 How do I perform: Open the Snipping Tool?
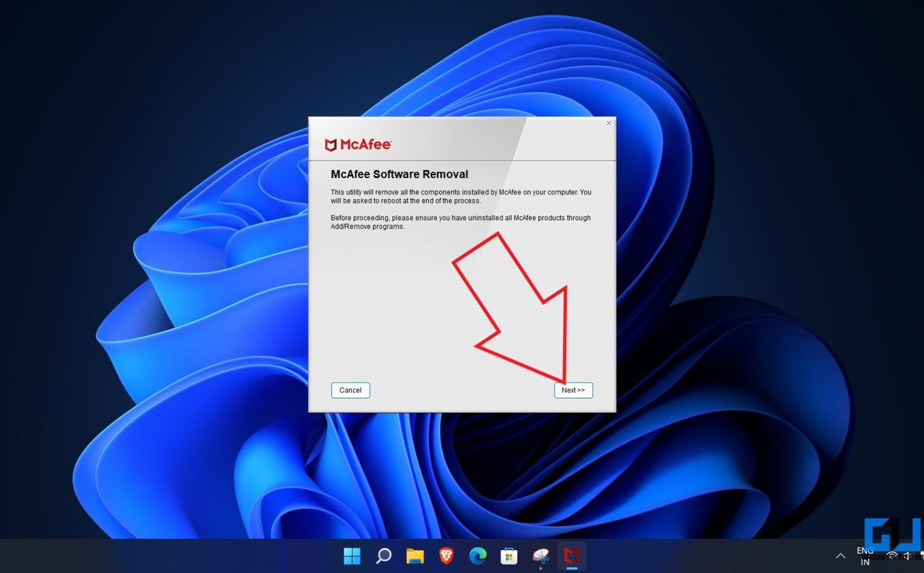pos(540,556)
